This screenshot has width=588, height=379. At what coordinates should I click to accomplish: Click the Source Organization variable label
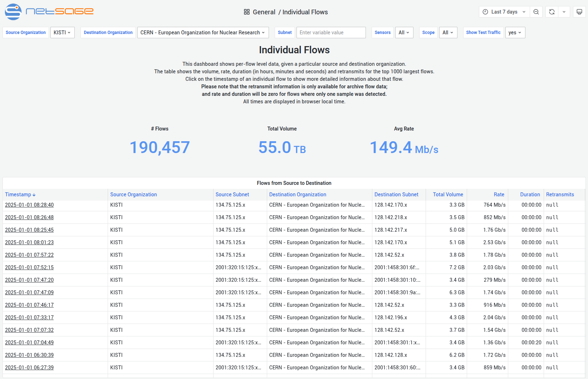click(x=26, y=33)
